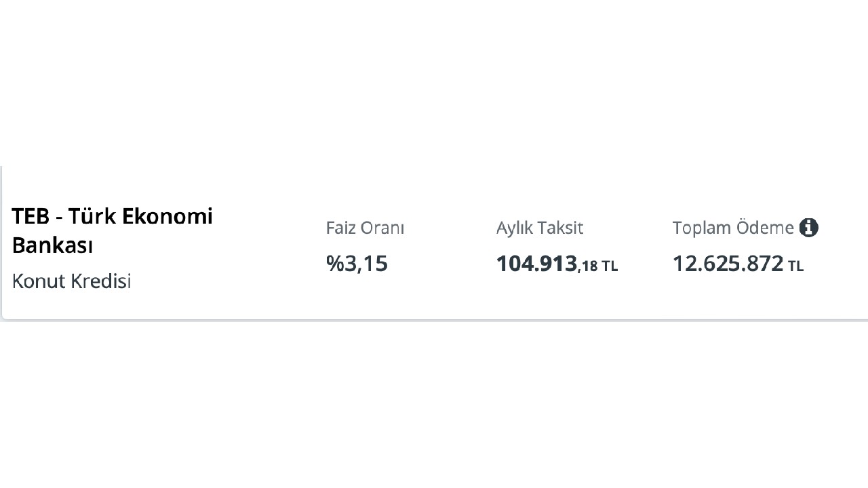Click the Faiz Oranı label
The image size is (868, 488).
tap(365, 228)
